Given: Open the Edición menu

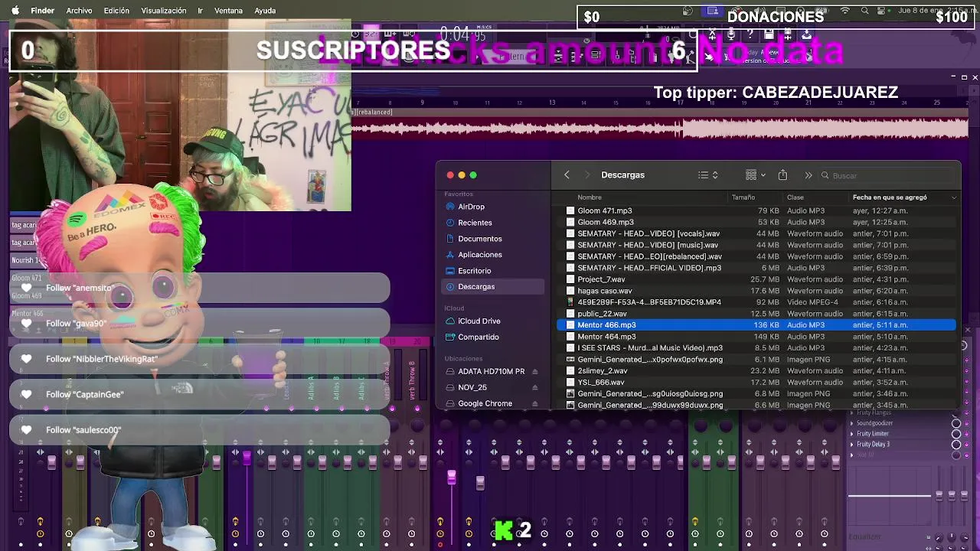Looking at the screenshot, I should (116, 11).
